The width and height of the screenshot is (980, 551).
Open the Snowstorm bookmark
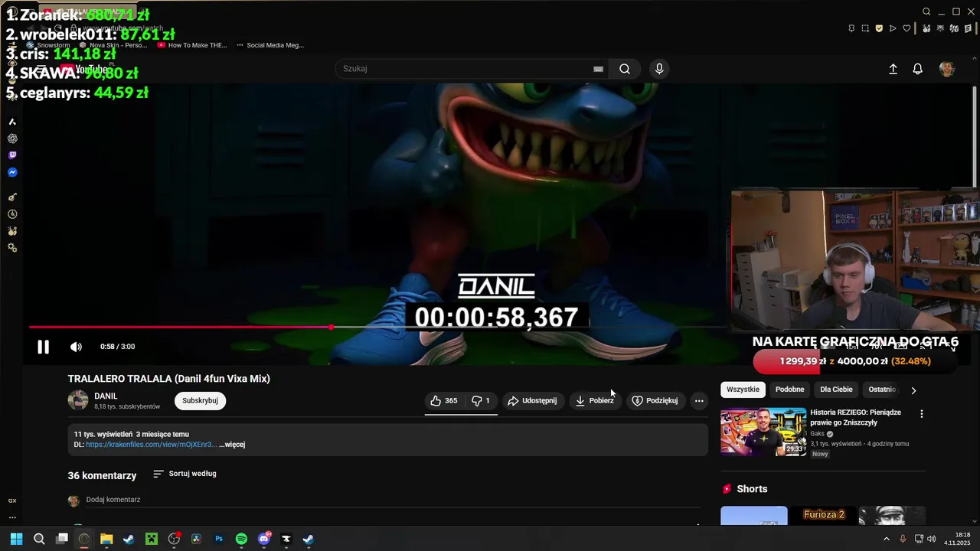pyautogui.click(x=48, y=45)
